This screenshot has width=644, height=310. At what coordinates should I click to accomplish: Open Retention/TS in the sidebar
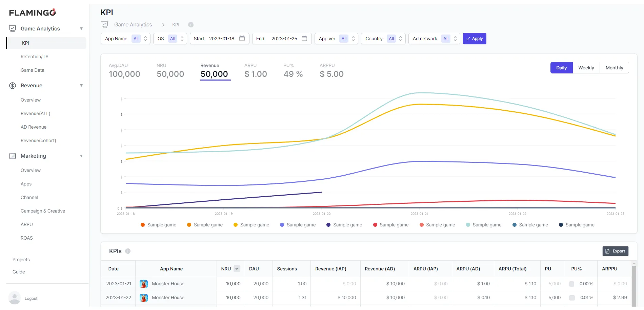pos(35,57)
